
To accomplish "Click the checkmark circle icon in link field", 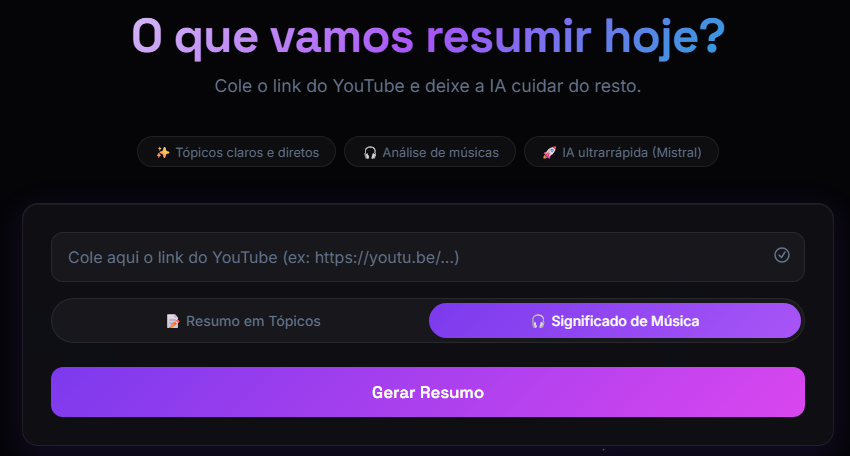I will click(x=781, y=255).
